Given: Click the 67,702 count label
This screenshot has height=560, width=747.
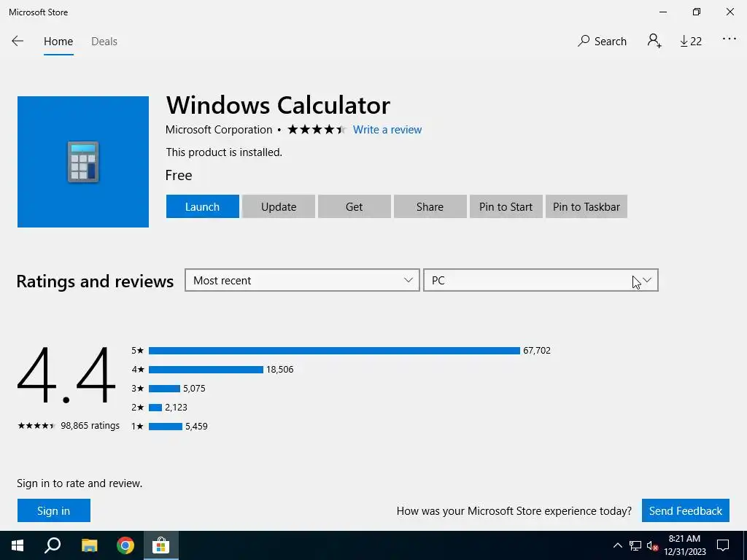Looking at the screenshot, I should (x=537, y=351).
